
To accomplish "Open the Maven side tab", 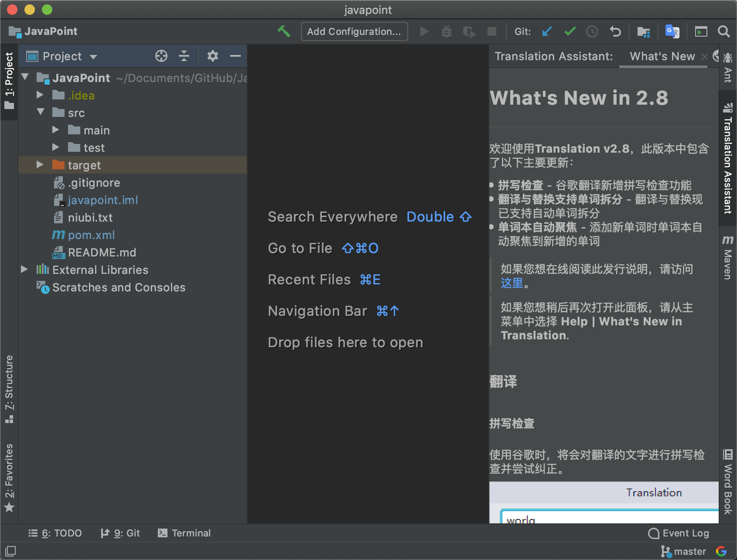I will pos(727,258).
